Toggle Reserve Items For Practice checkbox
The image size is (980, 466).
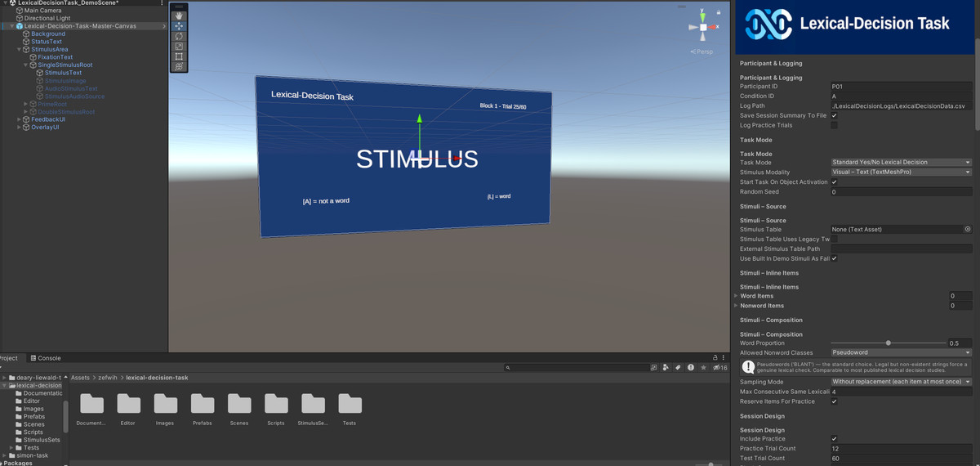(x=834, y=401)
